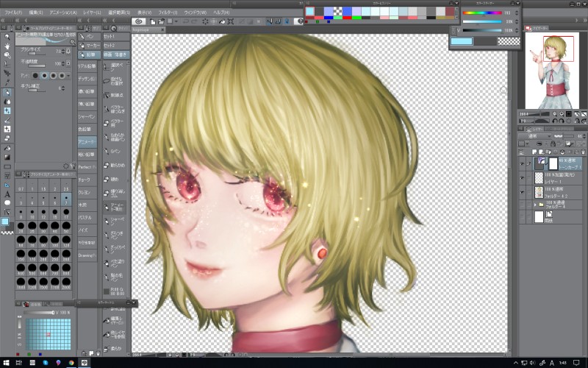Open the フィルター(I) menu
Screen dimensions: 588x368
168,13
